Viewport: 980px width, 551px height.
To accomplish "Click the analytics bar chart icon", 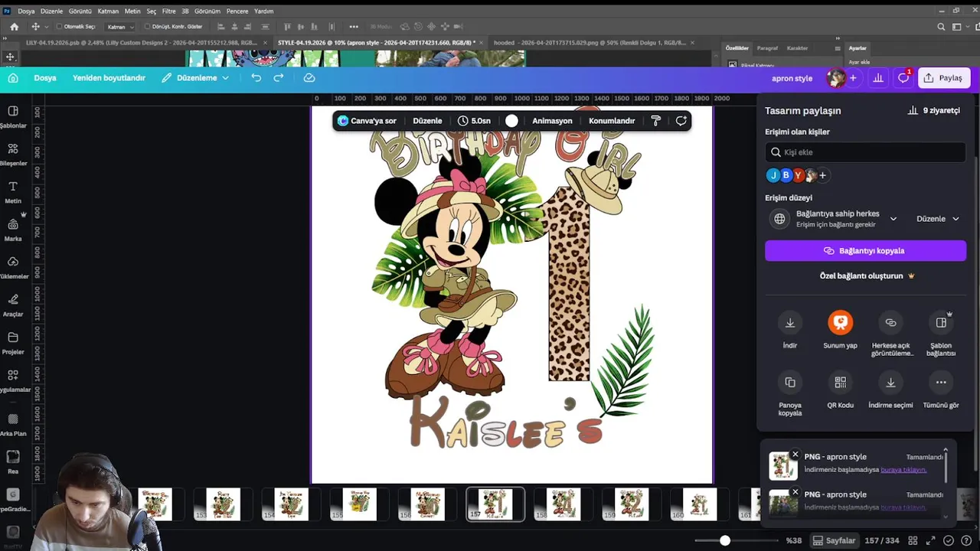I will (878, 78).
